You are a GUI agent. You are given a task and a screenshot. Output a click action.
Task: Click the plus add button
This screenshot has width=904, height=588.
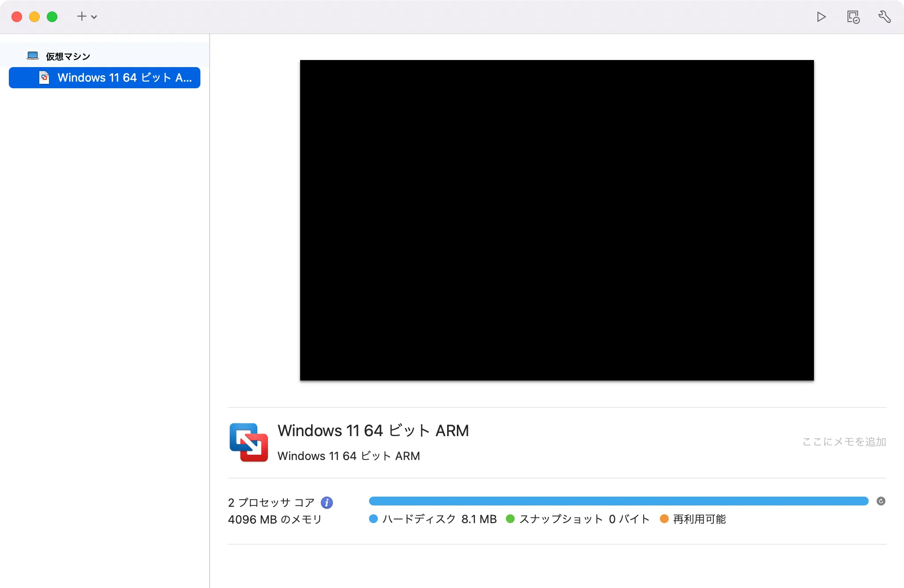[82, 17]
